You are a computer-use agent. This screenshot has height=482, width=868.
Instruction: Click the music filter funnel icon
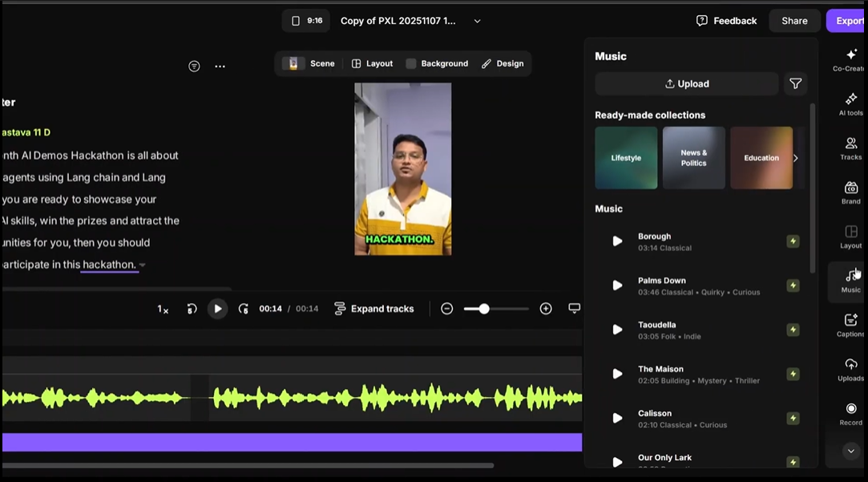(796, 83)
